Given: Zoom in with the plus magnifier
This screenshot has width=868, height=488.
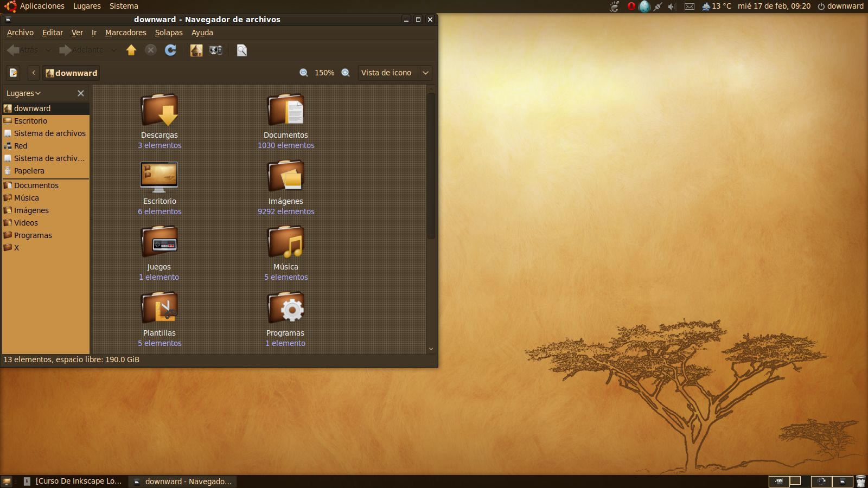Looking at the screenshot, I should (346, 73).
